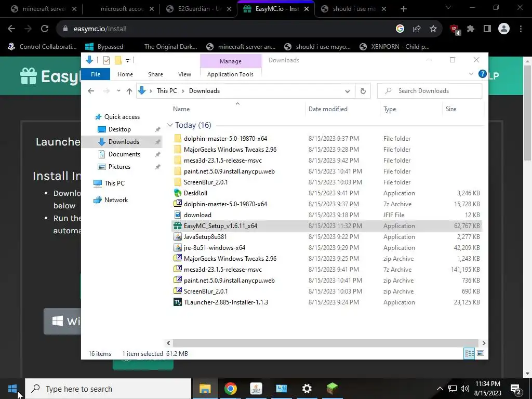Open uBlock Origin extension icon
Viewport: 532px width, 399px height.
(x=455, y=30)
